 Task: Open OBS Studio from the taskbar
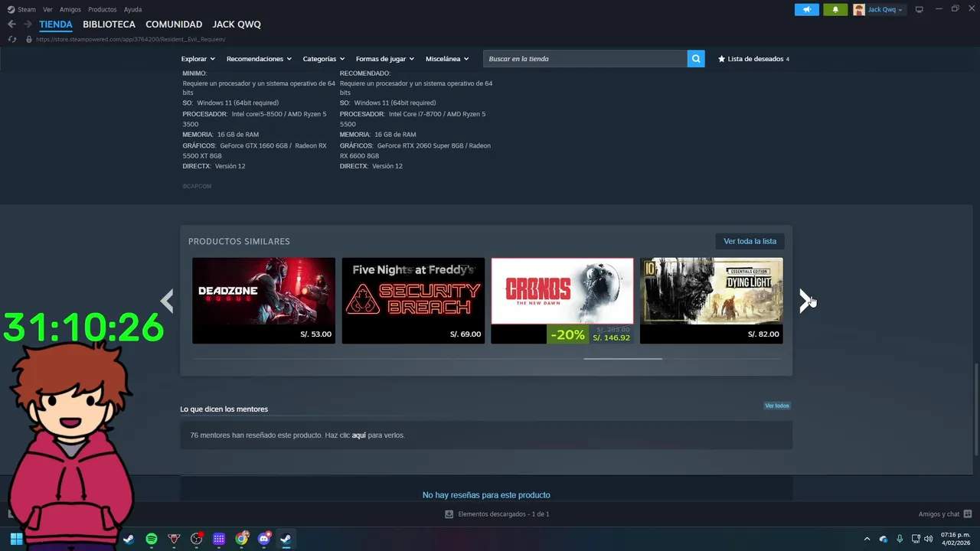pos(197,539)
